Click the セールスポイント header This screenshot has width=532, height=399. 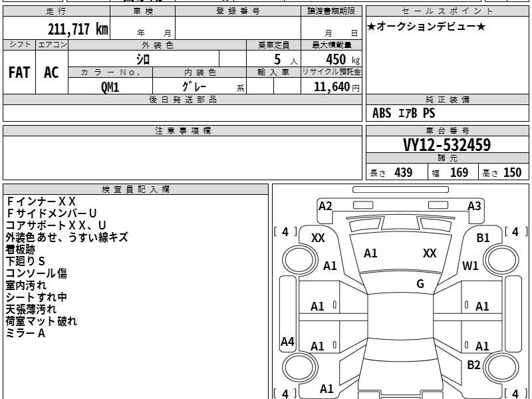447,11
